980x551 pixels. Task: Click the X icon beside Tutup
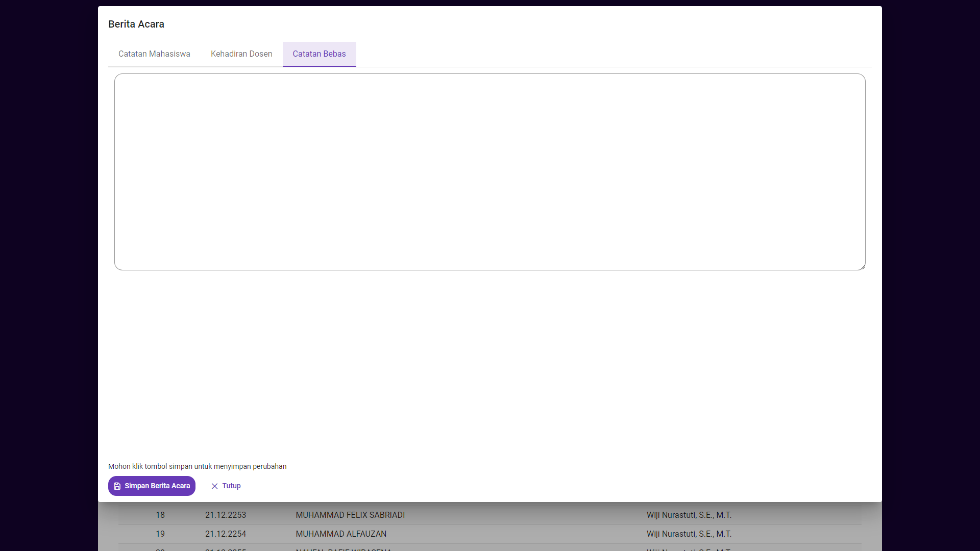214,486
